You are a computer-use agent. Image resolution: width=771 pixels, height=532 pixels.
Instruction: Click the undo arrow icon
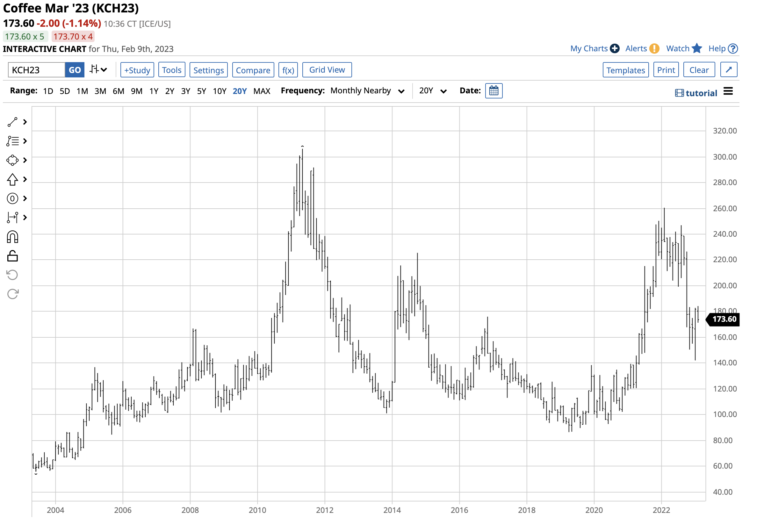click(12, 275)
